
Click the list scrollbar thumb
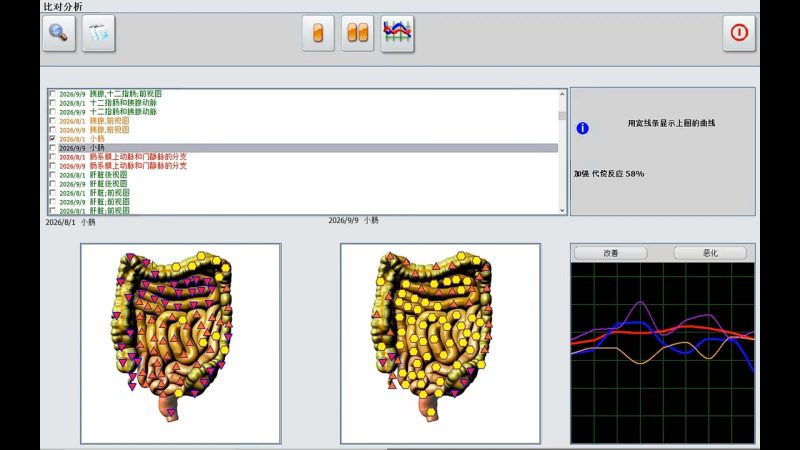click(562, 116)
